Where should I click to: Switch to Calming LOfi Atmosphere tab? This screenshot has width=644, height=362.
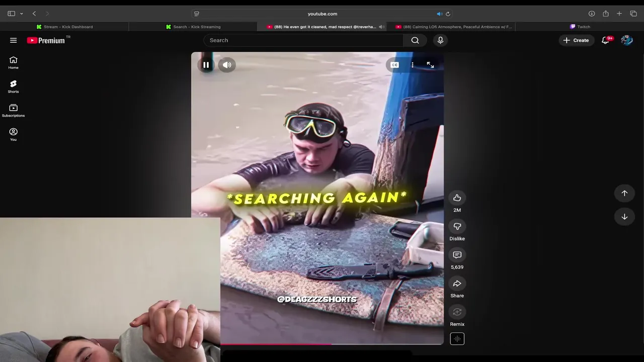coord(451,27)
